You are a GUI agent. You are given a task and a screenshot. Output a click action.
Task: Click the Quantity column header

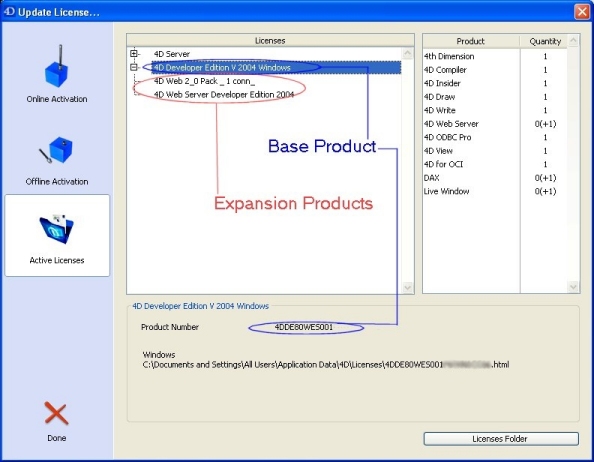pos(545,41)
